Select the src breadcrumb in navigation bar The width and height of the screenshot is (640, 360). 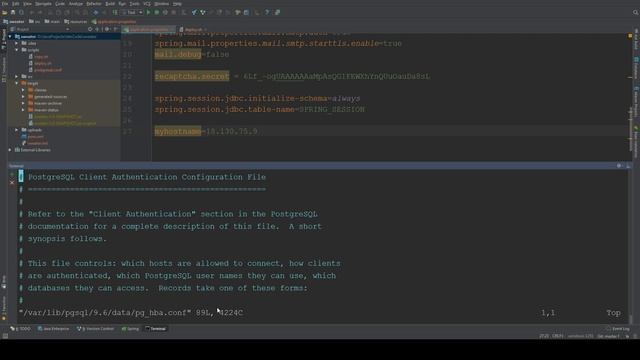coord(35,22)
